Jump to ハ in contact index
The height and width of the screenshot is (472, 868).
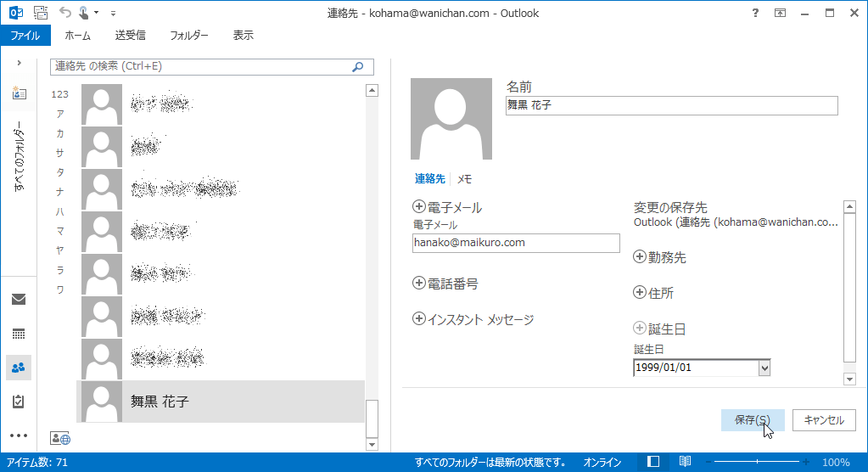tap(59, 211)
